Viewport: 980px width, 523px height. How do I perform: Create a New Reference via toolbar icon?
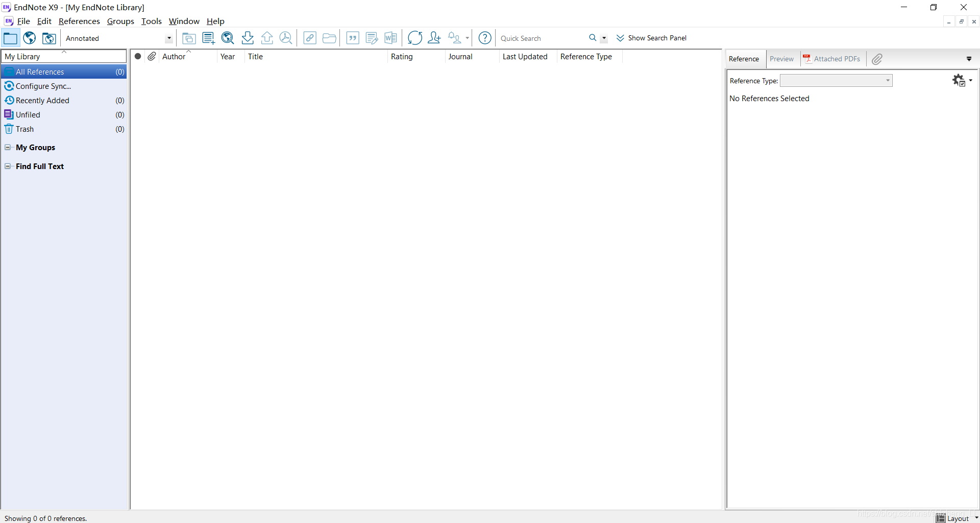coord(208,38)
